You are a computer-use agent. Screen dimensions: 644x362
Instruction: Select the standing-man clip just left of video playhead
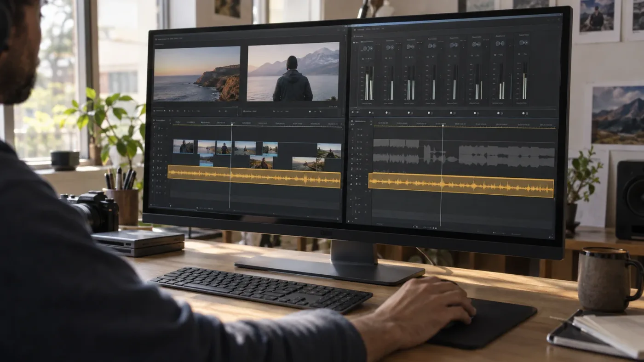point(224,147)
